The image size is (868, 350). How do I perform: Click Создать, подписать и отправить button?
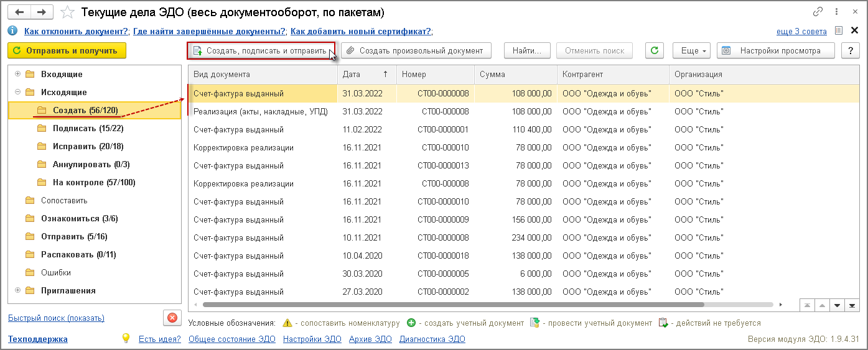pos(261,50)
